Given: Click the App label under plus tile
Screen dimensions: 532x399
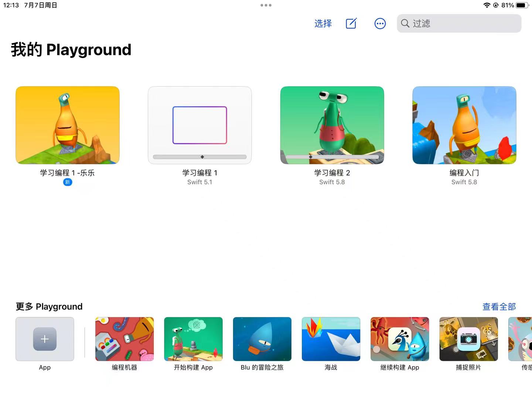Looking at the screenshot, I should 45,368.
